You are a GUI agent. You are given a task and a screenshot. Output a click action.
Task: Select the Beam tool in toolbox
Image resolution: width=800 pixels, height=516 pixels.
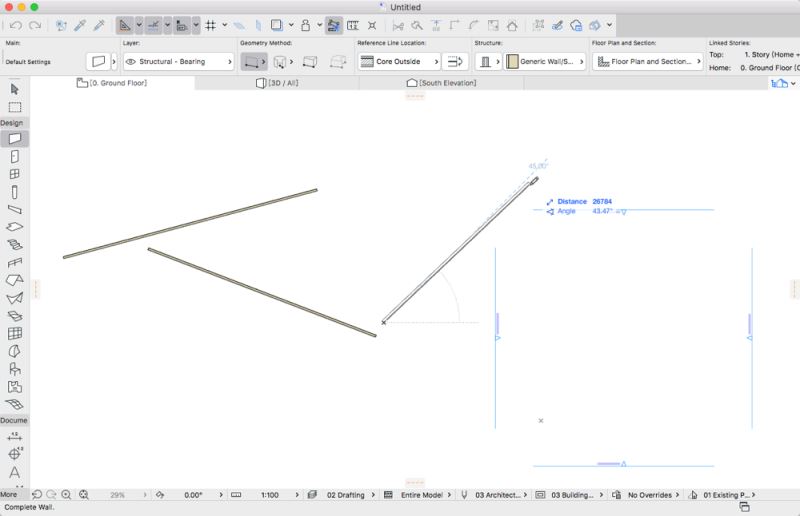[x=14, y=209]
